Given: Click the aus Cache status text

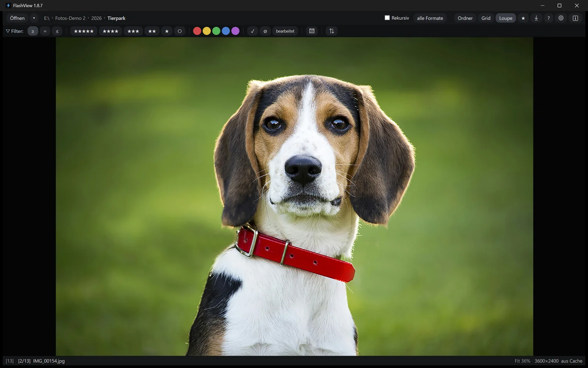Looking at the screenshot, I should (571, 361).
